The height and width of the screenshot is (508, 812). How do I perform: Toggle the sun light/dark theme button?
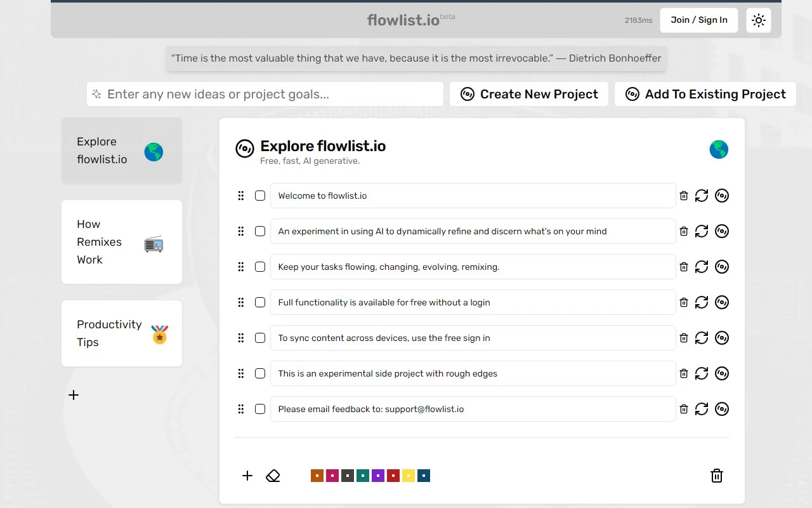click(x=759, y=20)
